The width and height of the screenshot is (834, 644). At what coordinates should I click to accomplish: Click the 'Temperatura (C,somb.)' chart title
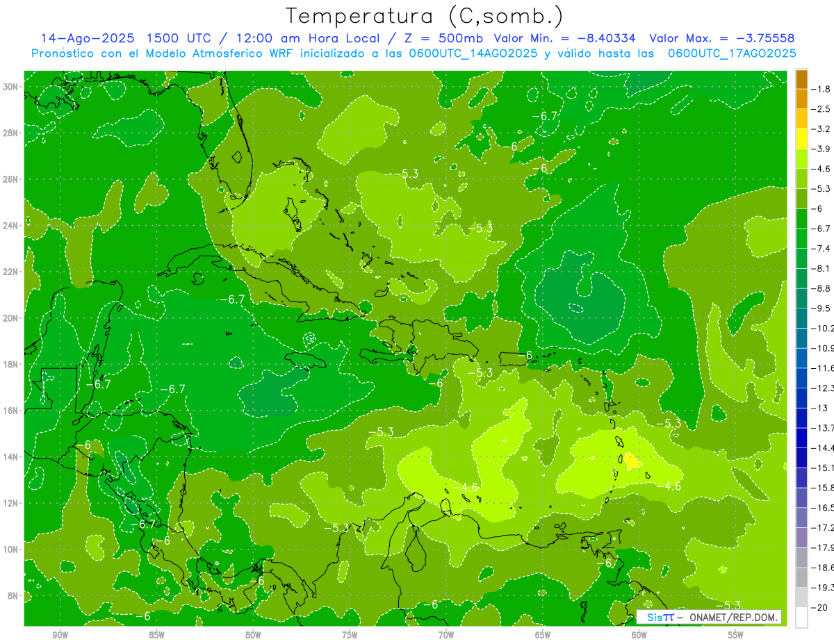[x=425, y=17]
